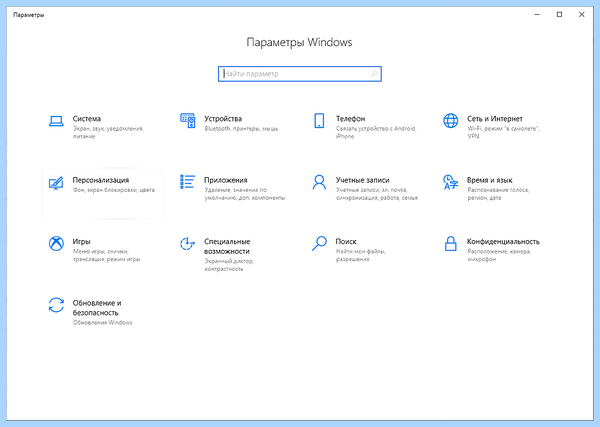
Task: Click 'Меню игры, снимки, трансляция' description
Action: 106,255
